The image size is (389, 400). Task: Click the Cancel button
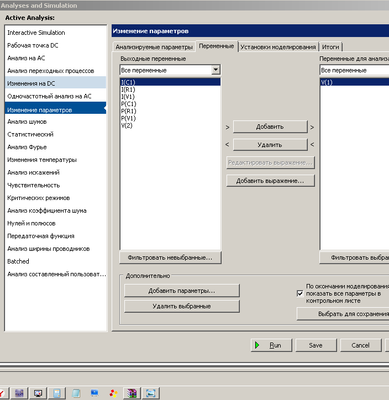click(x=360, y=345)
